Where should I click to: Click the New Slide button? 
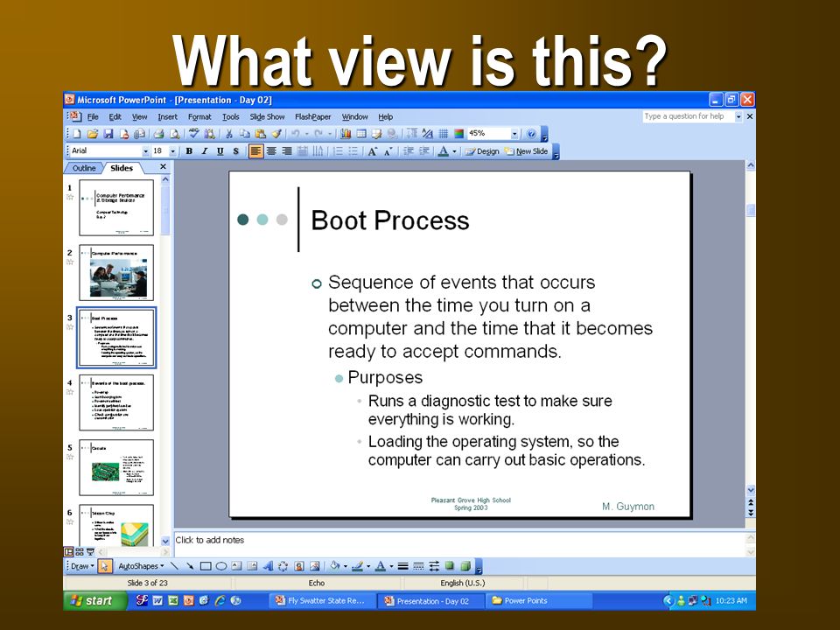526,151
